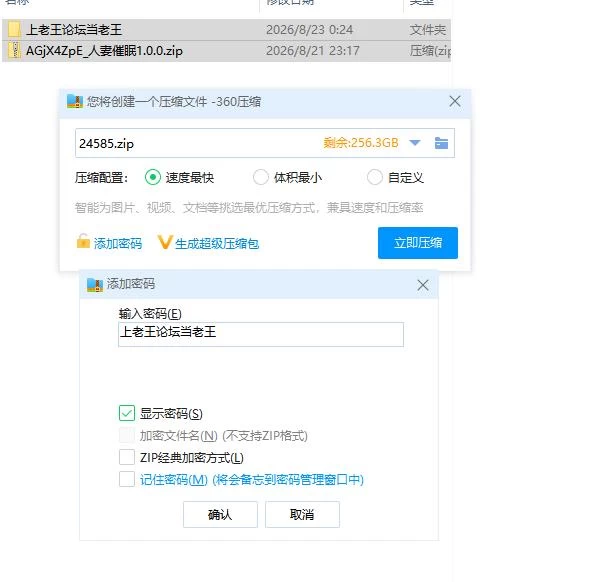595x582 pixels.
Task: Click the disabled 加密文件名(N) checkbox
Action: (127, 435)
